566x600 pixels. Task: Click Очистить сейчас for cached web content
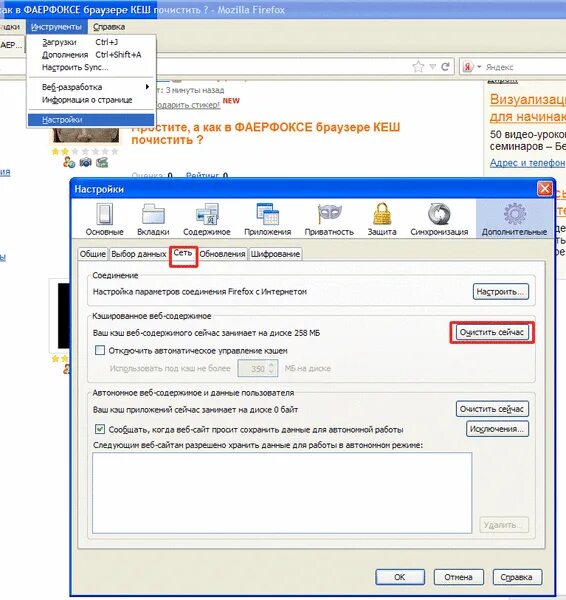[x=492, y=332]
